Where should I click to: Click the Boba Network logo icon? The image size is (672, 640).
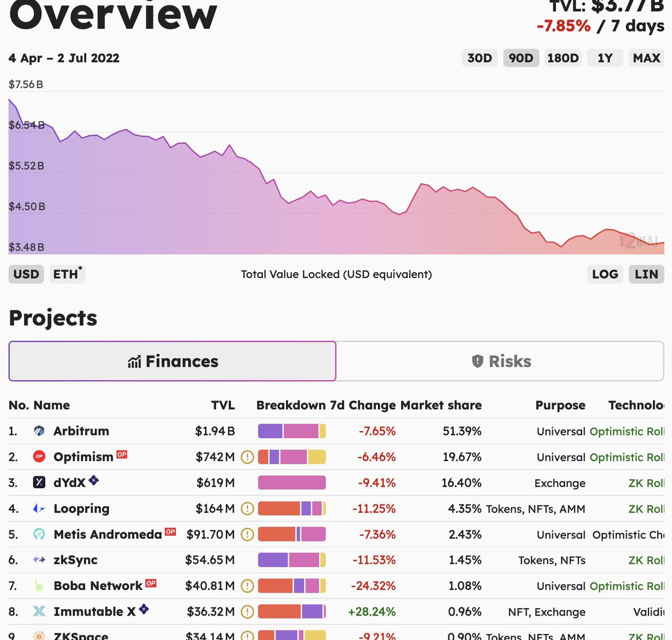point(39,586)
